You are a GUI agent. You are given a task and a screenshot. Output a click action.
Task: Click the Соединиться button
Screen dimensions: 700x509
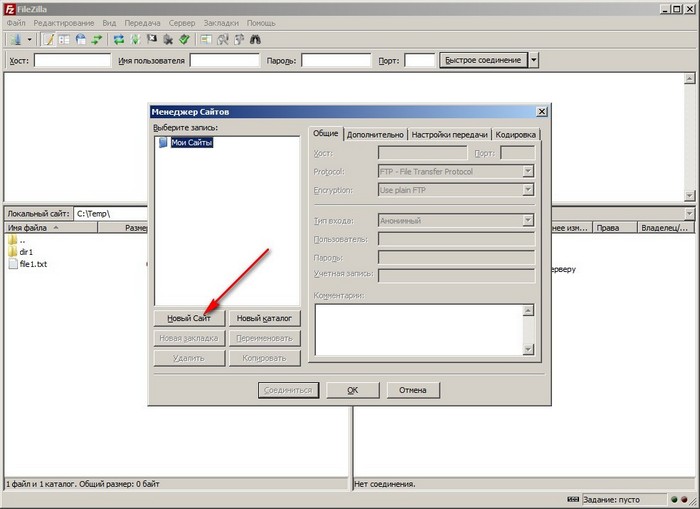288,390
